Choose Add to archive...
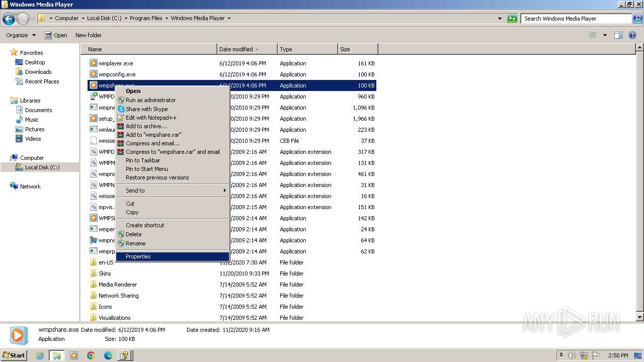 [173, 126]
